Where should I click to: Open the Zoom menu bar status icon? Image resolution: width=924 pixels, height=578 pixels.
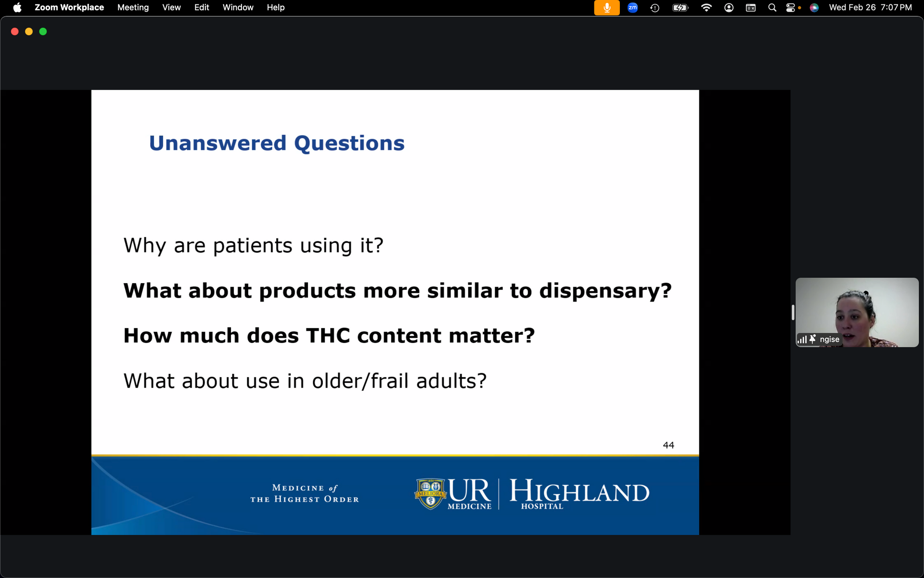(632, 8)
